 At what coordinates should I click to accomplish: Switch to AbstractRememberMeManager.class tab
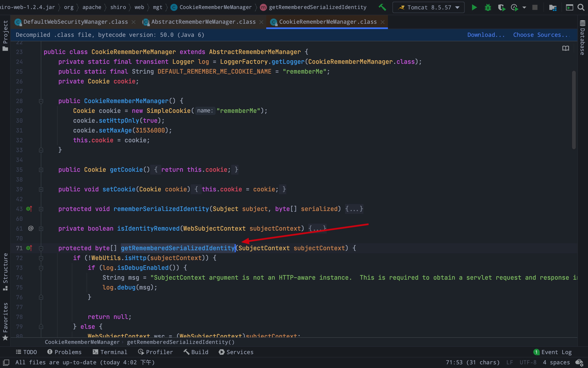[x=203, y=22]
